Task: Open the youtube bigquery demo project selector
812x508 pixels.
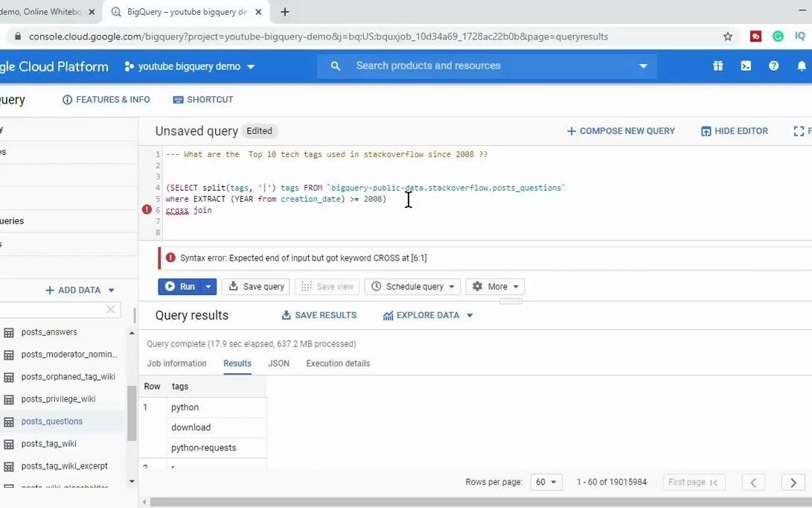Action: click(190, 66)
